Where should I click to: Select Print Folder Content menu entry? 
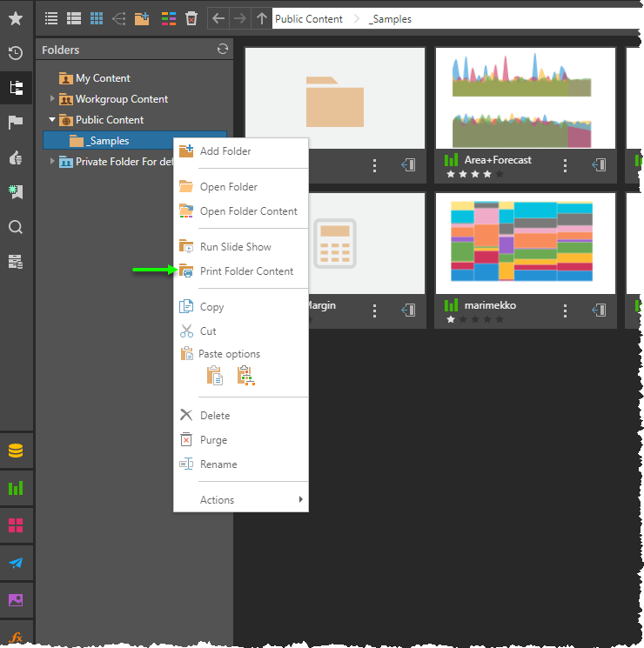pos(246,271)
